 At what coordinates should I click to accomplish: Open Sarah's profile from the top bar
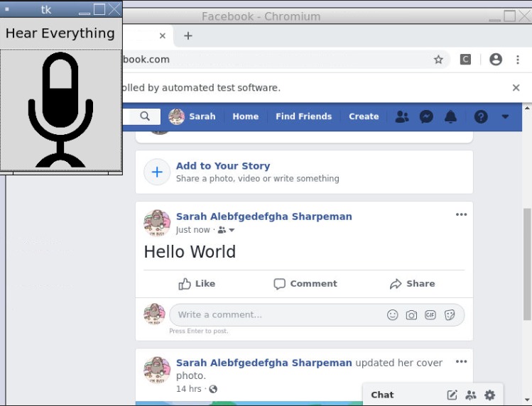pyautogui.click(x=192, y=116)
